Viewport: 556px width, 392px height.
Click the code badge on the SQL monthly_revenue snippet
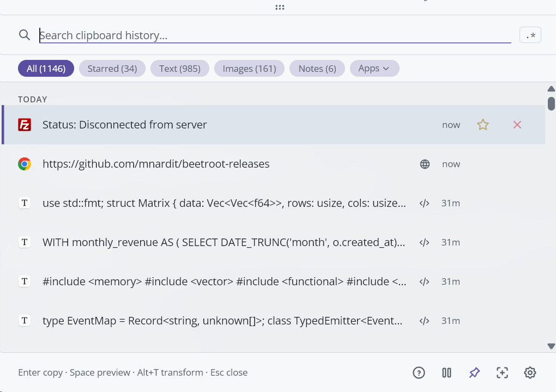coord(424,242)
